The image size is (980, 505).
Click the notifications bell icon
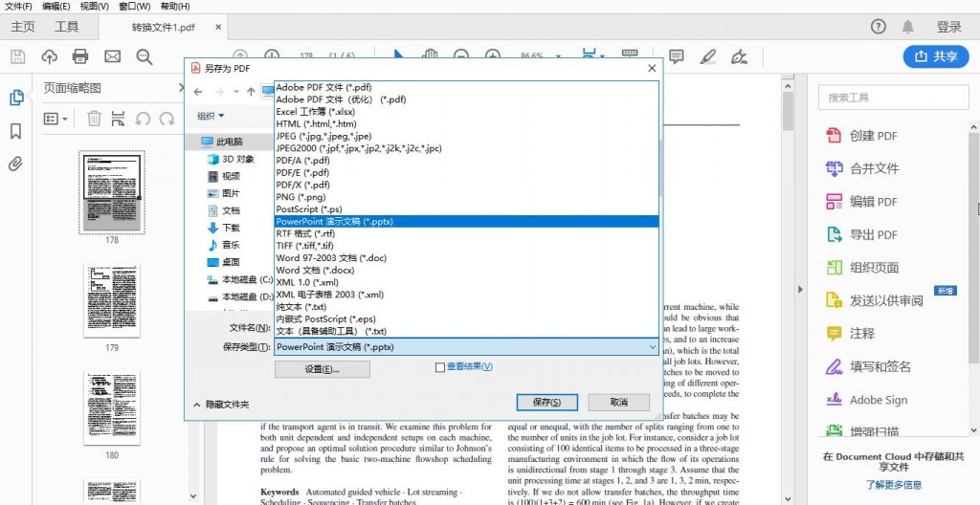coord(907,26)
